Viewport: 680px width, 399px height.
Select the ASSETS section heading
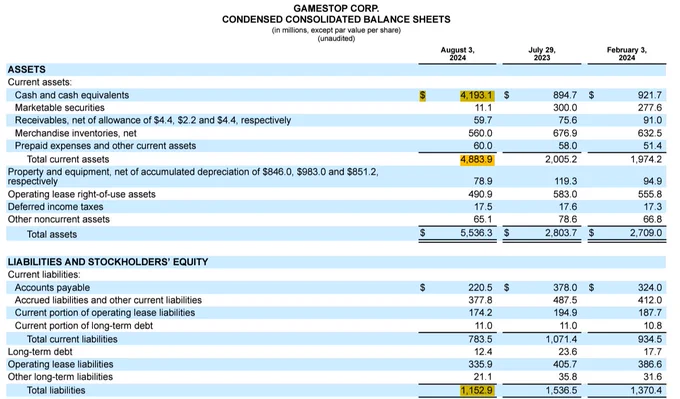click(x=26, y=69)
